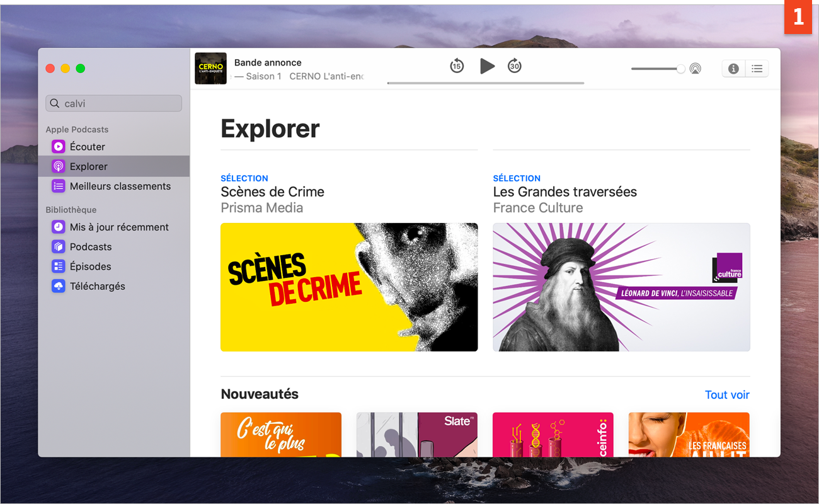Open the Podcasts library icon
Image resolution: width=819 pixels, height=504 pixels.
tap(59, 247)
